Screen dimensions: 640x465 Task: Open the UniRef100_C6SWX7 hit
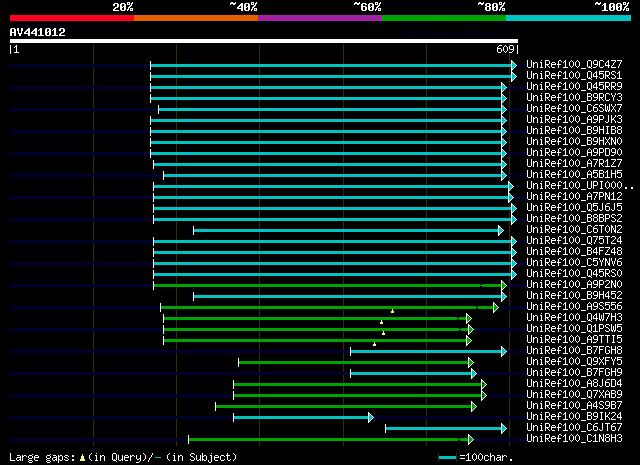point(574,109)
